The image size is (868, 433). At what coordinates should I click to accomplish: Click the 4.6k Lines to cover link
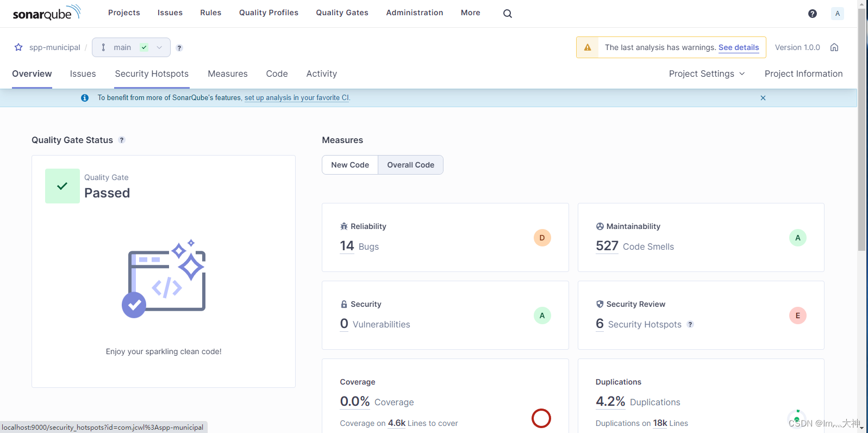coord(397,423)
